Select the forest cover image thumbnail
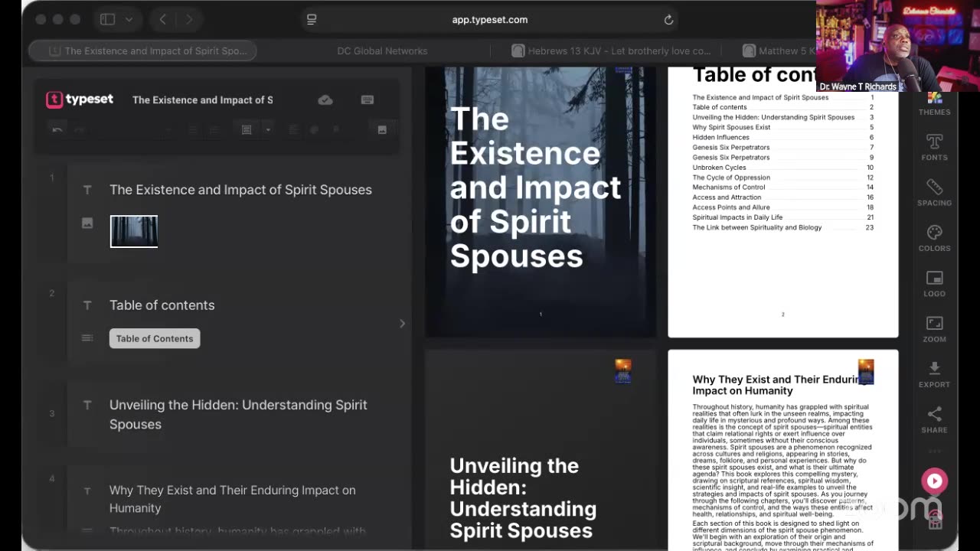This screenshot has width=980, height=551. tap(134, 231)
